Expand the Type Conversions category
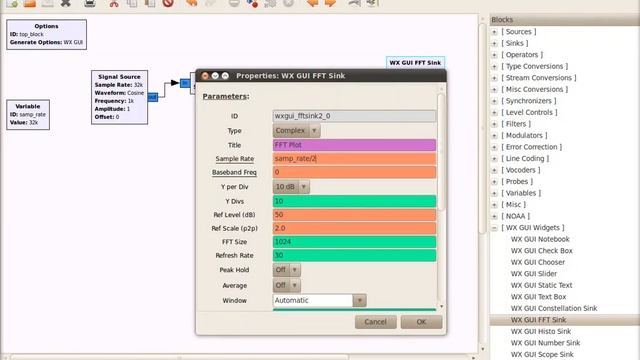The width and height of the screenshot is (640, 360). 494,66
